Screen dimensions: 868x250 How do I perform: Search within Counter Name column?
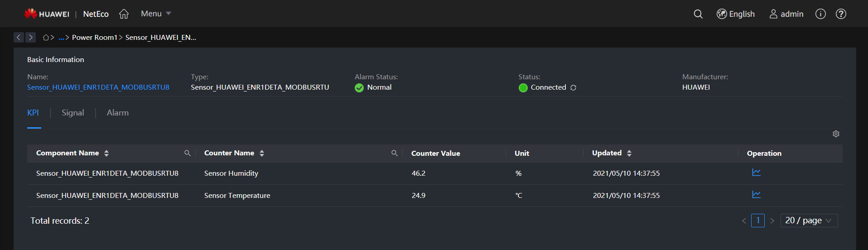[394, 153]
